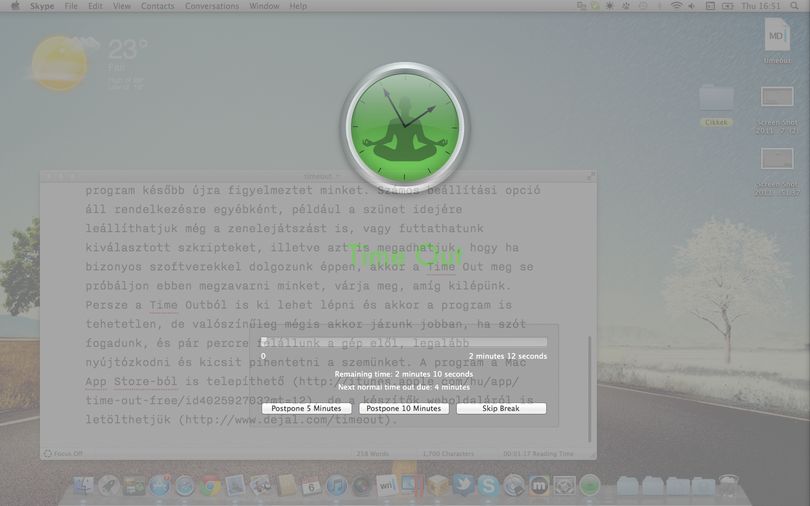Screen dimensions: 810x506
Task: Open Safari compass icon in the Dock
Action: pos(184,486)
